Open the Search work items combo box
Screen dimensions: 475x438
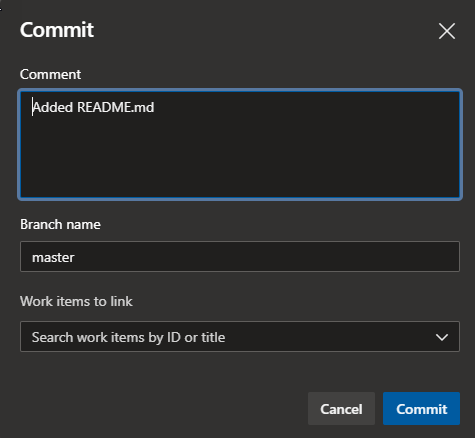click(x=240, y=337)
